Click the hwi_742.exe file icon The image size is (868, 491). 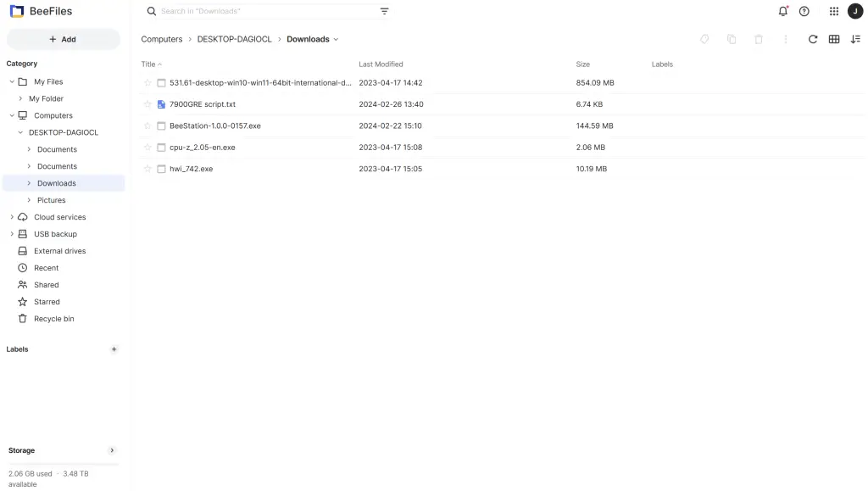161,169
